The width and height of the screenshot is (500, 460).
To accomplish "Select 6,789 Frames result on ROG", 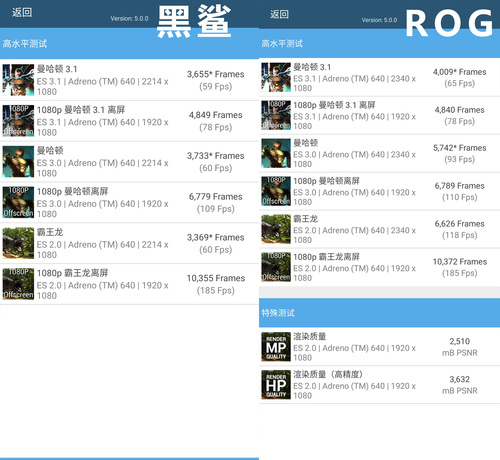I will pyautogui.click(x=459, y=191).
